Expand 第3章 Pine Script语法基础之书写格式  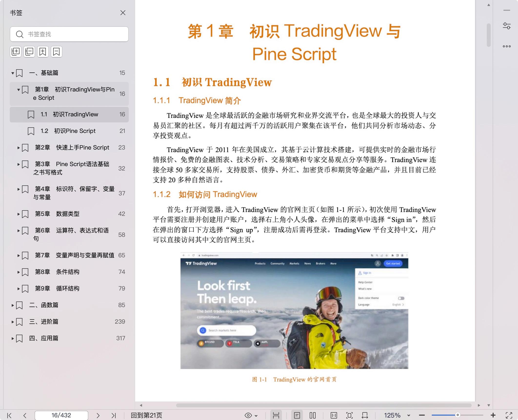pyautogui.click(x=19, y=164)
